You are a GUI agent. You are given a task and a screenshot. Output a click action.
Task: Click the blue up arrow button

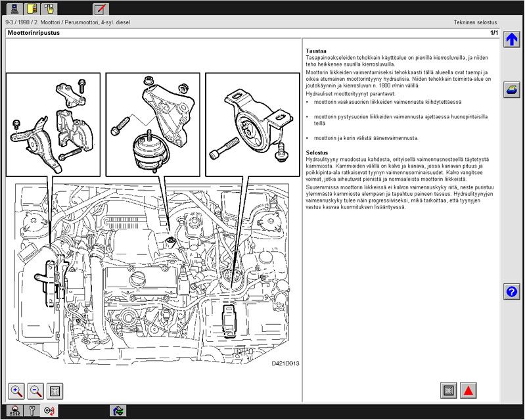(x=512, y=40)
